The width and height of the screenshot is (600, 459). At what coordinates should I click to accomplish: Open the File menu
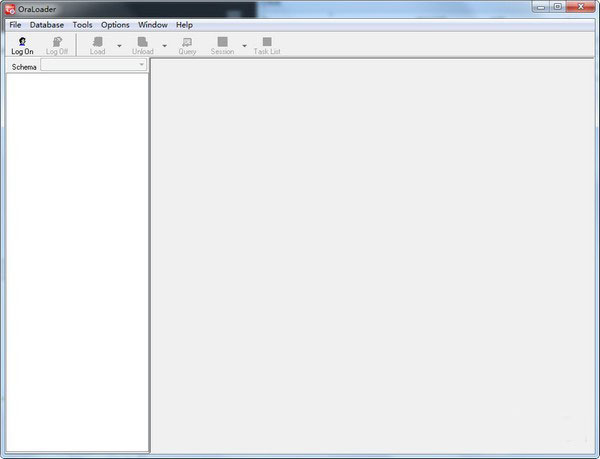click(x=15, y=25)
